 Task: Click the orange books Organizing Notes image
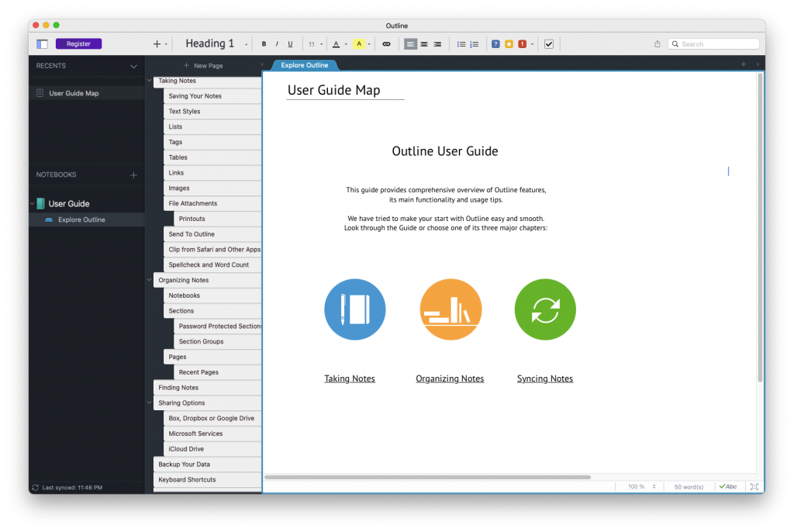click(451, 309)
